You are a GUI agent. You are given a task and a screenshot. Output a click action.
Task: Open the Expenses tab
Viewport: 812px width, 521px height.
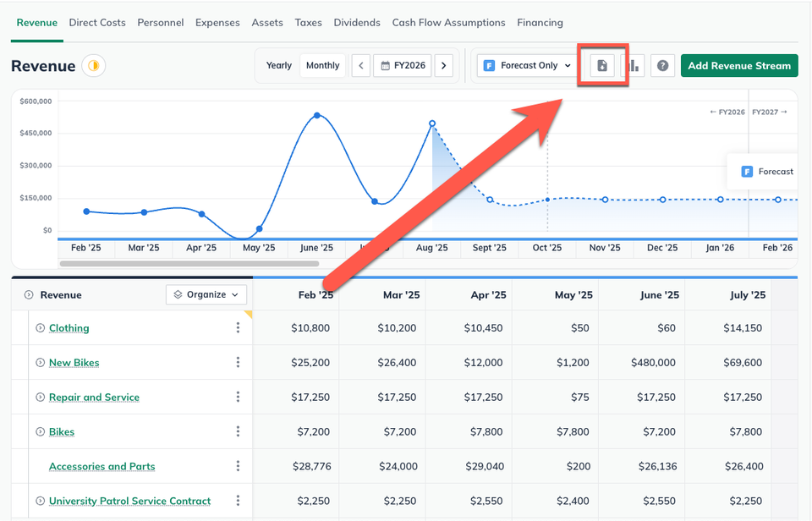pos(217,23)
